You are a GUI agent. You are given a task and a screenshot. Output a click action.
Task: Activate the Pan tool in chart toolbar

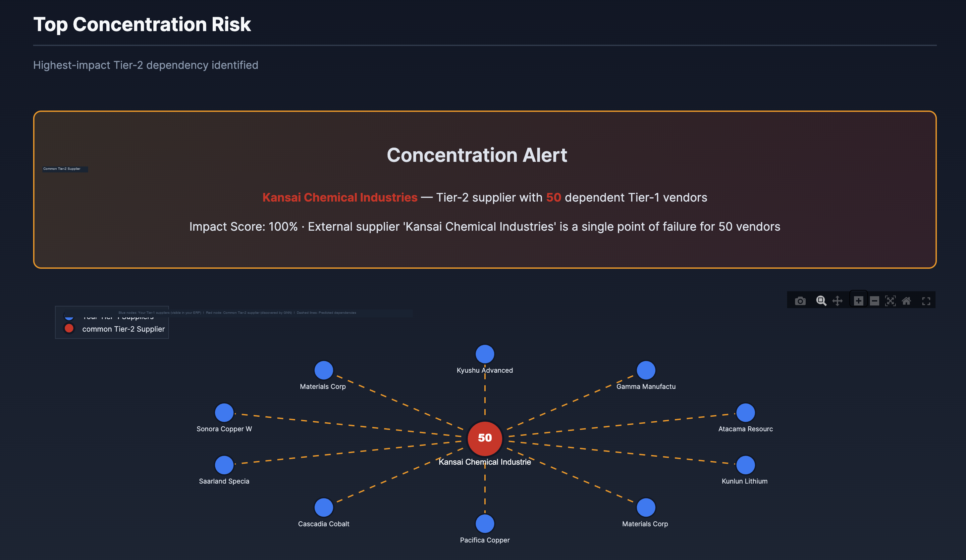(x=837, y=301)
